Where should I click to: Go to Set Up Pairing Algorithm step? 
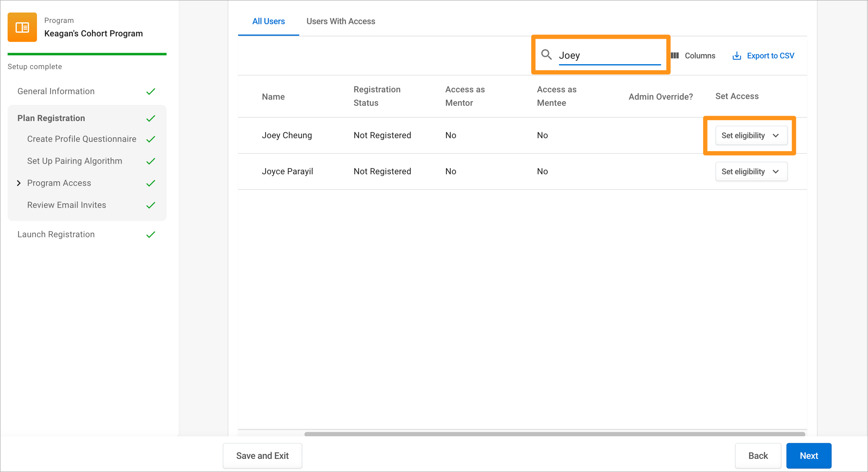click(74, 161)
